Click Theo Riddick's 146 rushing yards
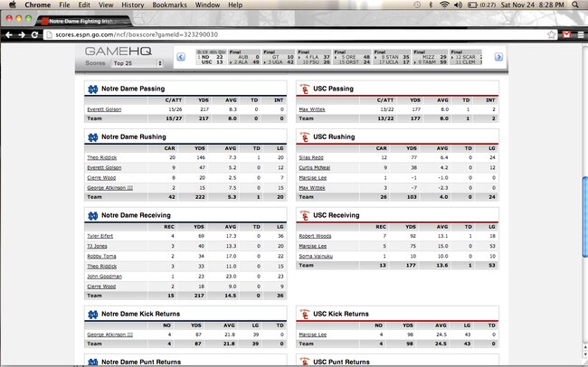588x367 pixels. (x=201, y=157)
